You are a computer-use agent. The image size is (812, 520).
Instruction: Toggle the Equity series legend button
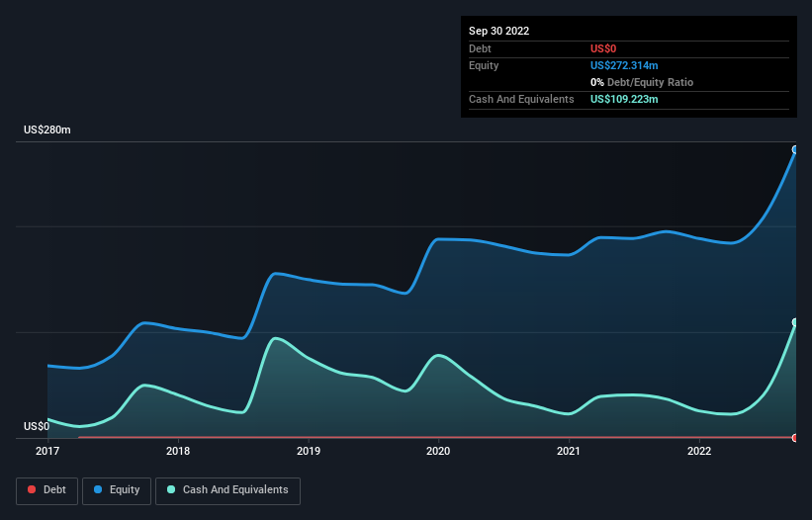point(117,490)
